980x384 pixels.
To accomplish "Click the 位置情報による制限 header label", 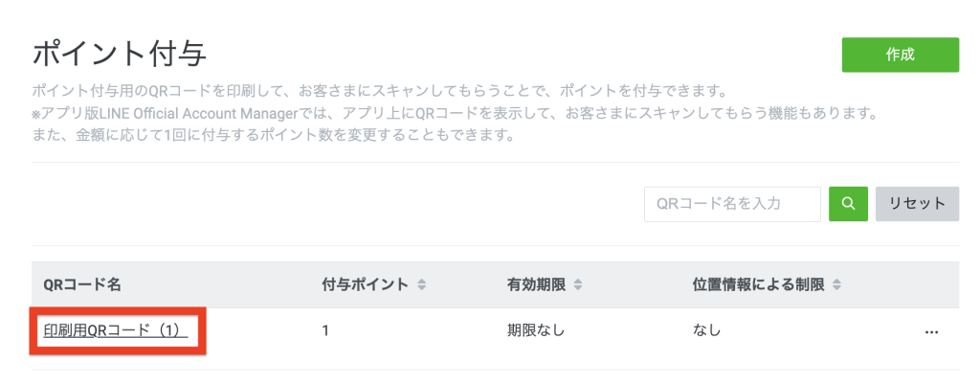I will click(x=760, y=285).
